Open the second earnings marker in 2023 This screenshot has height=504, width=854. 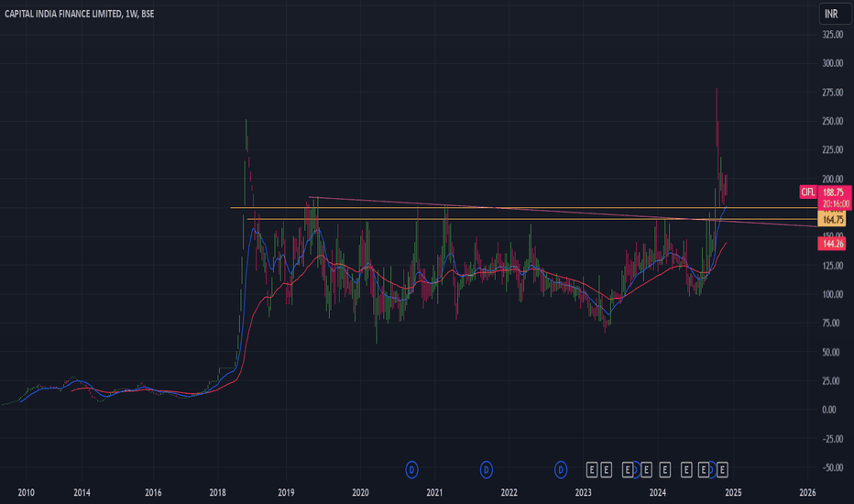[x=607, y=469]
